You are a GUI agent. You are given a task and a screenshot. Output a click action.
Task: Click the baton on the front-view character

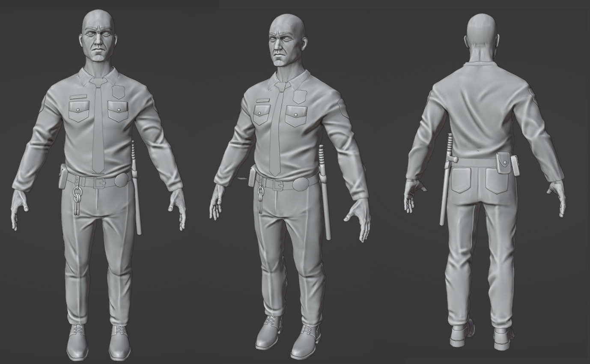[137, 193]
